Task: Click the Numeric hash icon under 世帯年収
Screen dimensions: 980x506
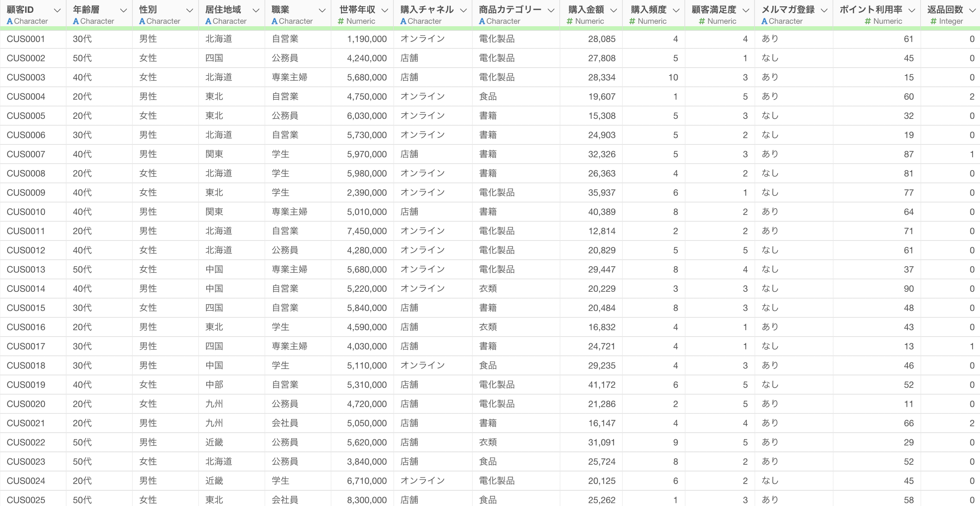Action: click(341, 21)
